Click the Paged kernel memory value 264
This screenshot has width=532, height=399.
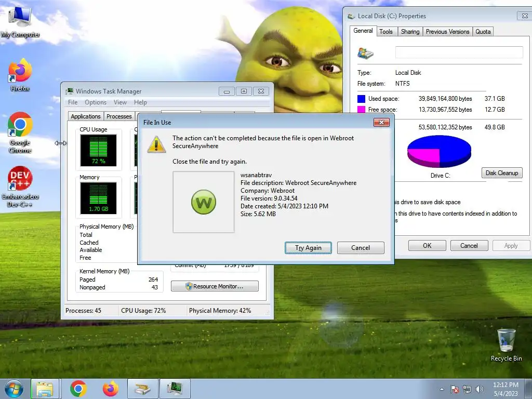(153, 280)
